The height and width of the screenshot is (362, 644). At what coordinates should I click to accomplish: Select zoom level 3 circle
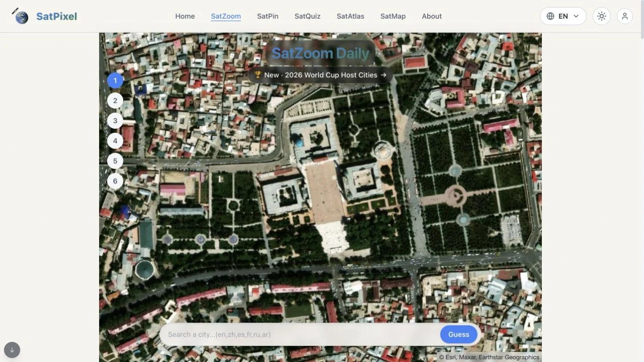coord(115,121)
